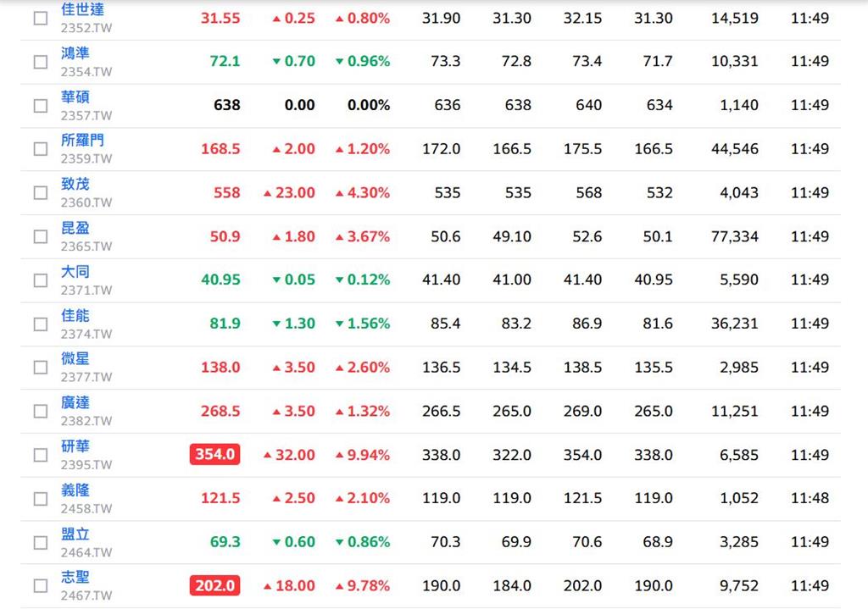
Task: Open the 佳世達 stock link
Action: (82, 9)
